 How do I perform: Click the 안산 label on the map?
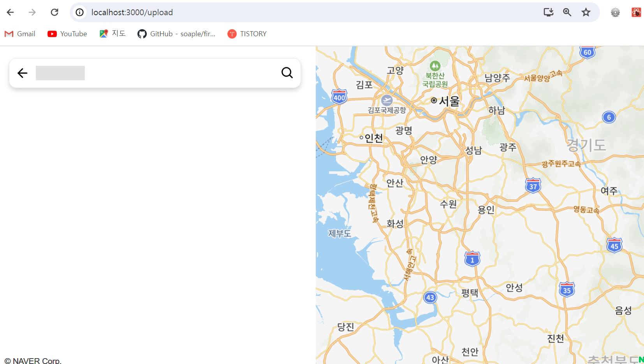(395, 183)
